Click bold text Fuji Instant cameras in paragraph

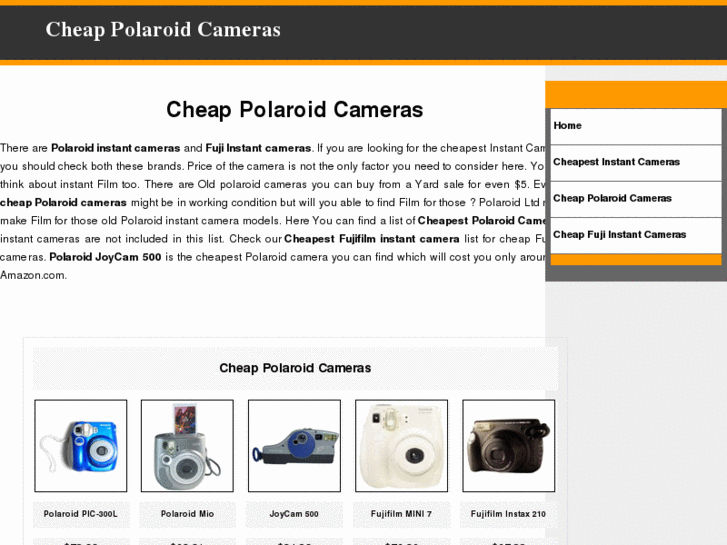(x=258, y=148)
